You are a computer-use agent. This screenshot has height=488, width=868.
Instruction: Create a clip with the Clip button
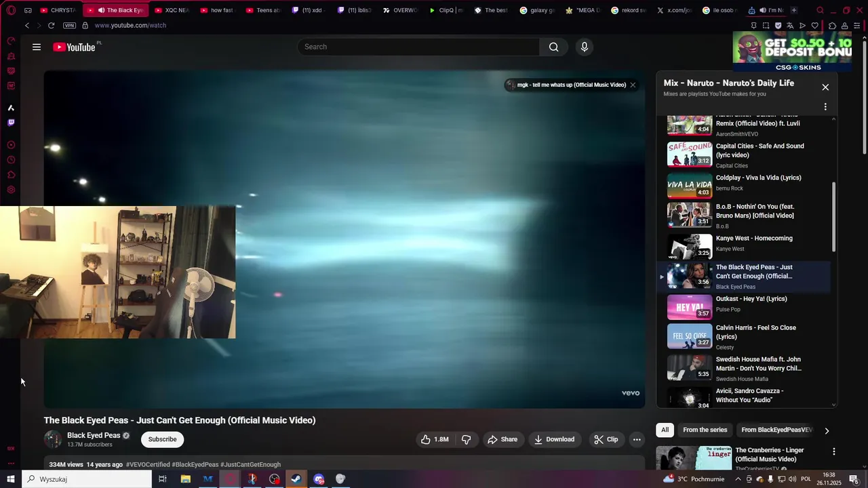606,439
